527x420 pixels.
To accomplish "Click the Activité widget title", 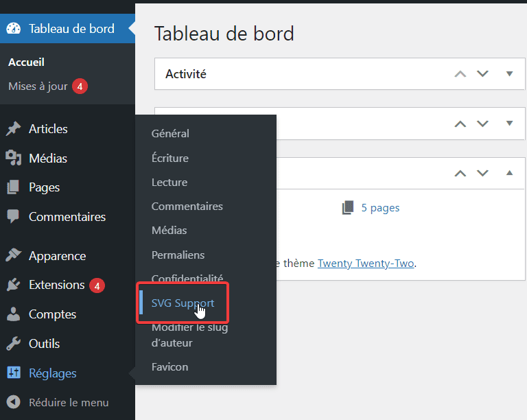I will 185,74.
